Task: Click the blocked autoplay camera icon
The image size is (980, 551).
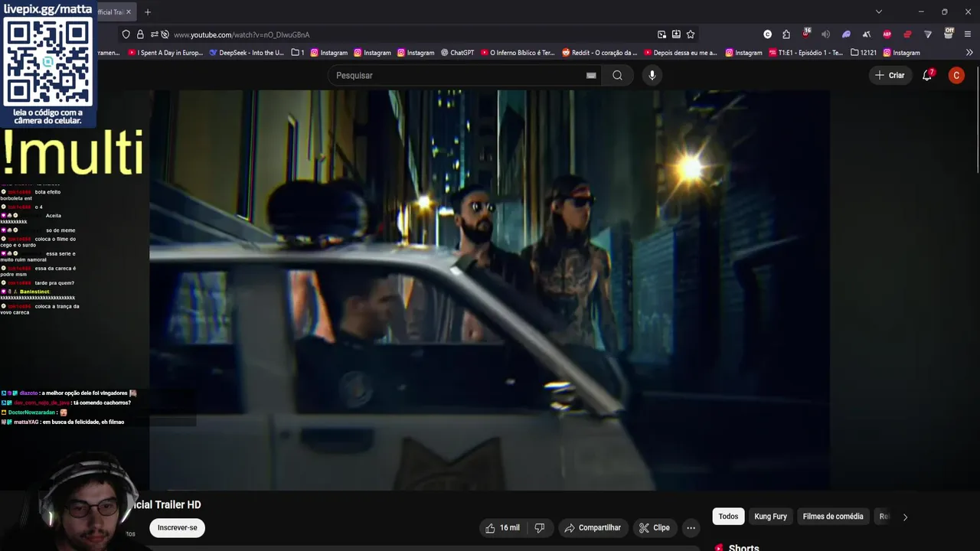Action: pyautogui.click(x=165, y=34)
